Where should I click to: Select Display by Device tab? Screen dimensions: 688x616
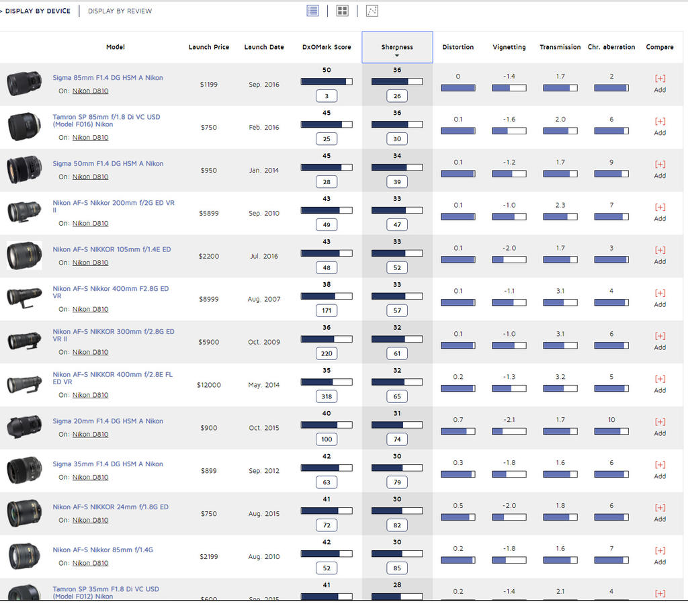[x=38, y=11]
